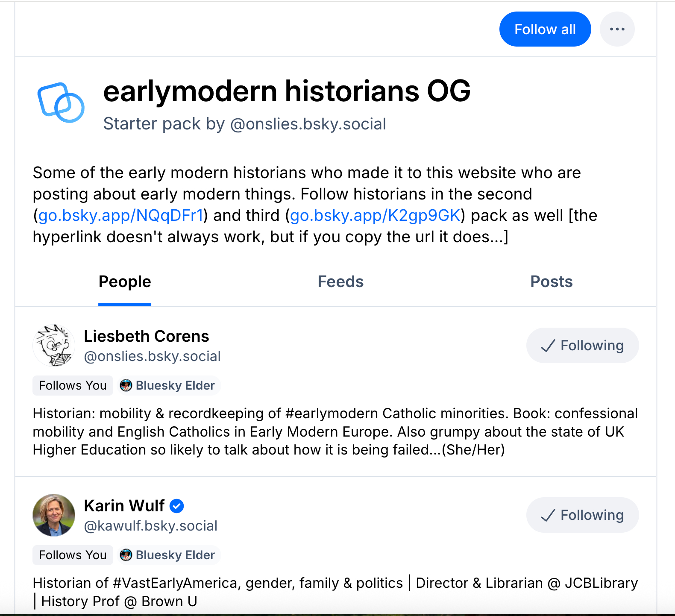Open the three-dots more options menu
Viewport: 675px width, 616px height.
point(617,29)
